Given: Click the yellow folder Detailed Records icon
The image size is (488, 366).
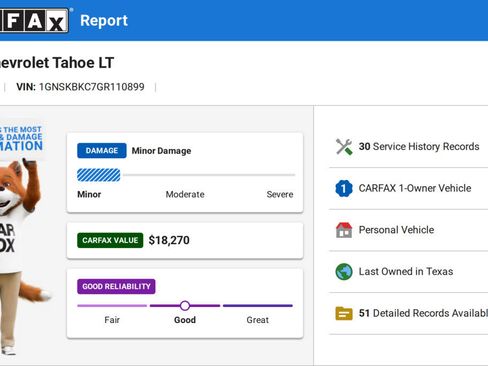Looking at the screenshot, I should pos(344,313).
